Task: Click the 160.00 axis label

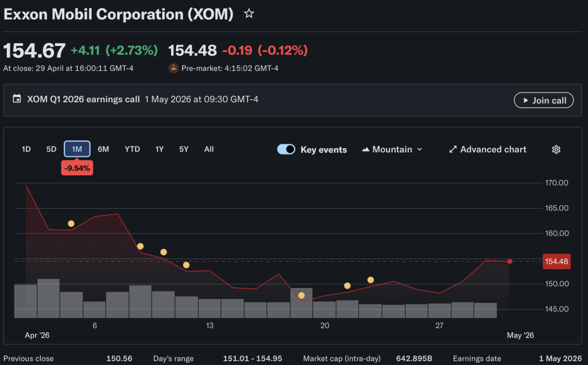Action: 556,233
